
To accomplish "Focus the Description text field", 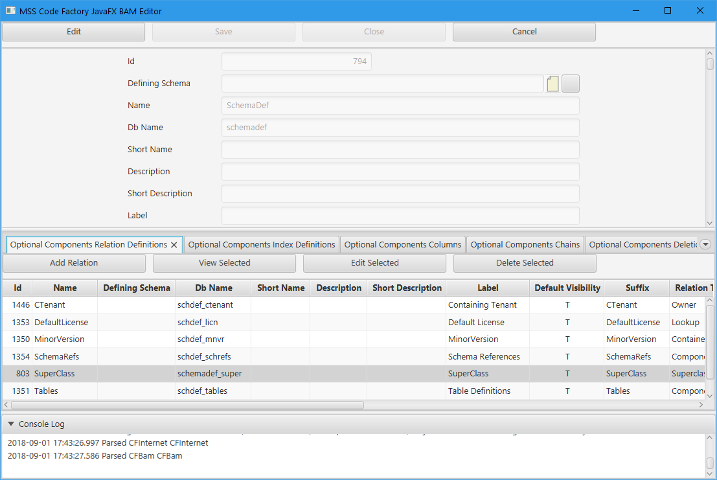I will point(400,172).
